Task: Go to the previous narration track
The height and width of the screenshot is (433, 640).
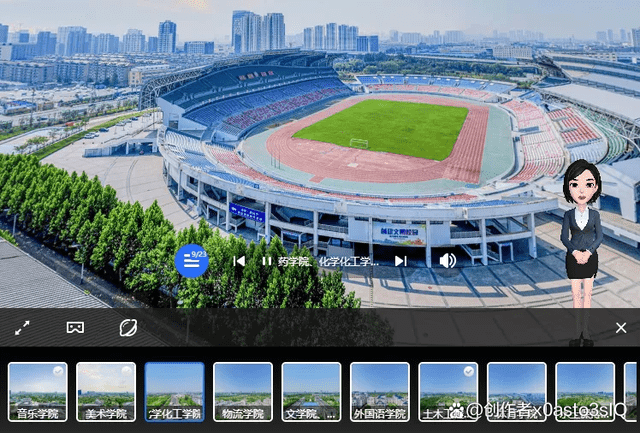Action: (x=239, y=261)
